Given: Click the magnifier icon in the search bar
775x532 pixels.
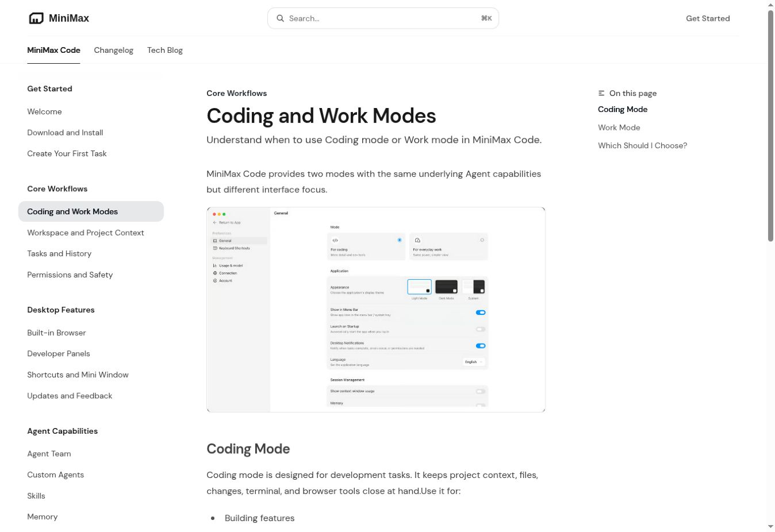Looking at the screenshot, I should pyautogui.click(x=280, y=18).
